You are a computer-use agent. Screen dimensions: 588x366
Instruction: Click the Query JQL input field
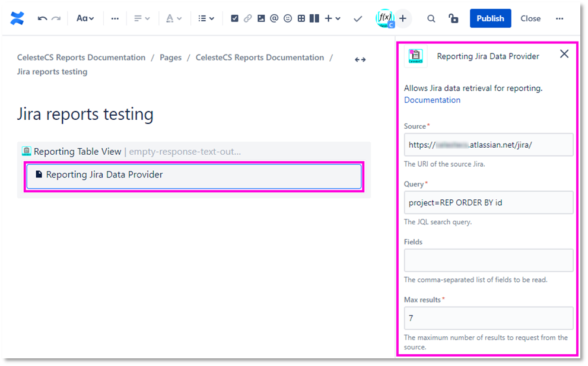[488, 202]
